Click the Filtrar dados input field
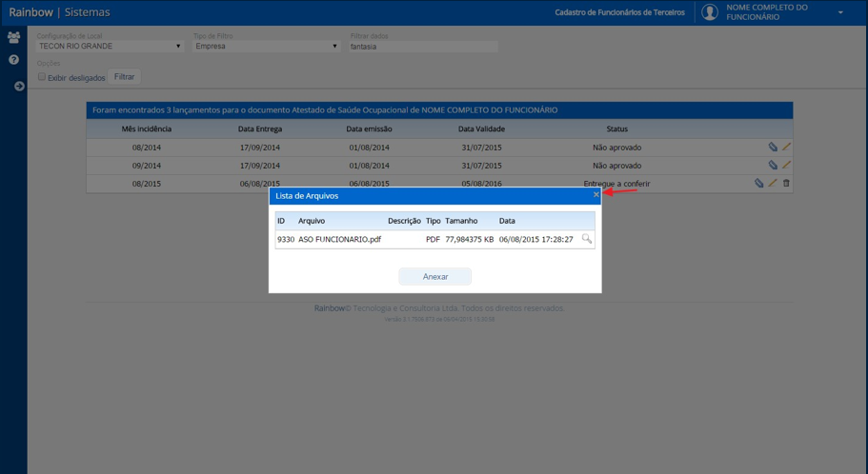The image size is (868, 474). (423, 47)
